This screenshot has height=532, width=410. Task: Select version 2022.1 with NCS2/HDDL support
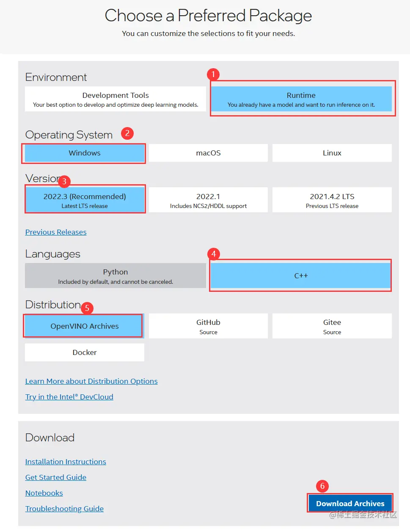[x=208, y=200]
